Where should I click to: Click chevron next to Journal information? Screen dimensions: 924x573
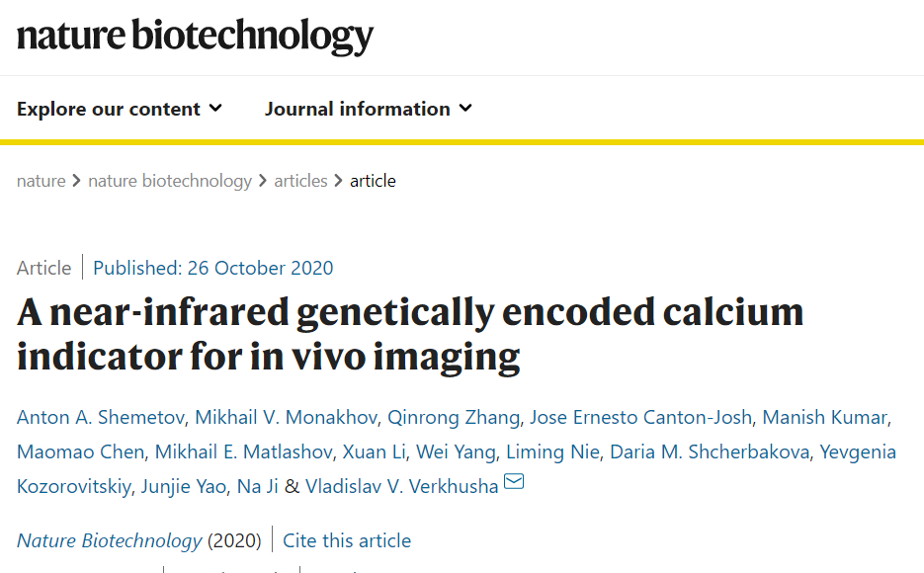(x=465, y=109)
